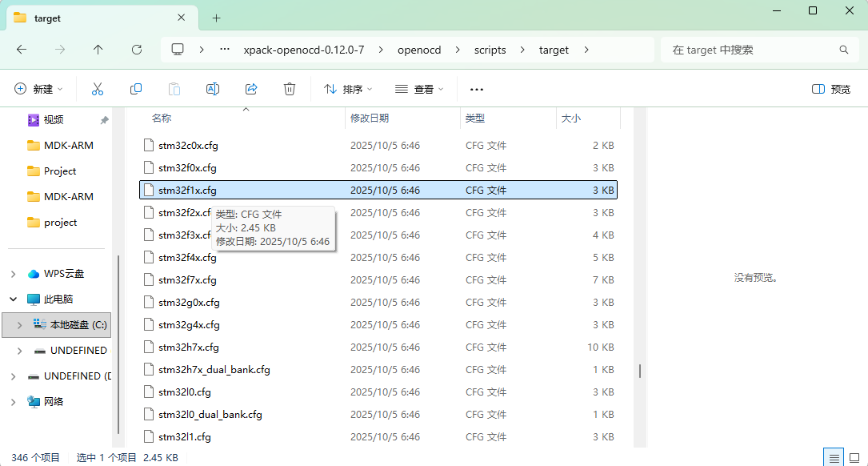Click the file list vertical scrollbar thumb

point(640,372)
